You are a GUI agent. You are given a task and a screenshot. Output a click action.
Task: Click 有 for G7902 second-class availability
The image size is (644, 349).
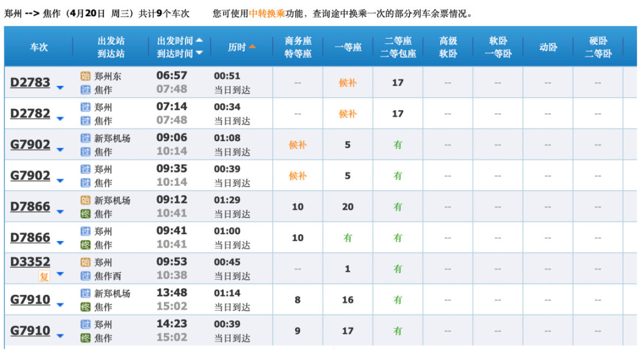398,145
